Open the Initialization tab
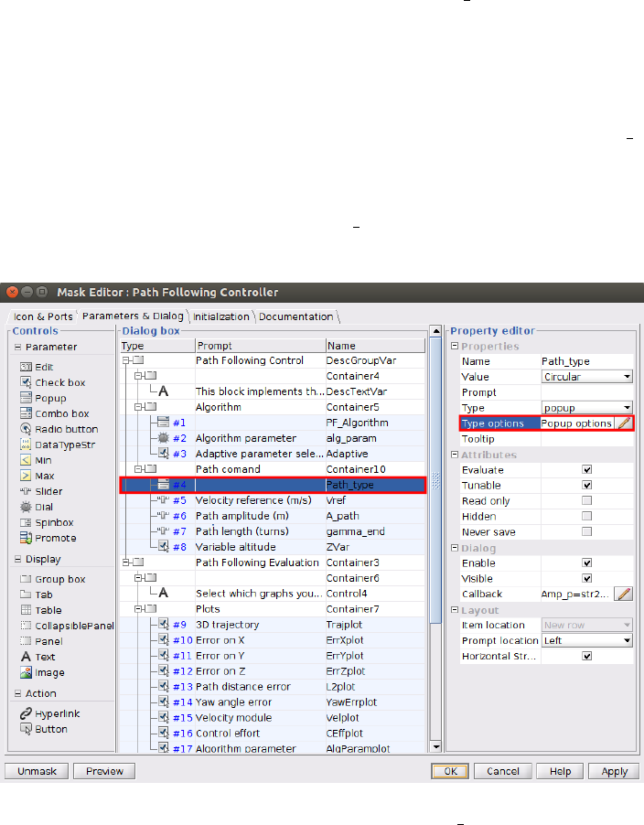The width and height of the screenshot is (644, 825). pyautogui.click(x=221, y=316)
